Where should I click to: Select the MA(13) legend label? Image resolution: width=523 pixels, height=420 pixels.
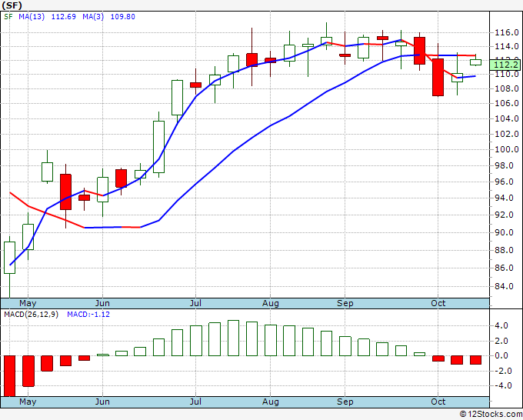point(32,17)
